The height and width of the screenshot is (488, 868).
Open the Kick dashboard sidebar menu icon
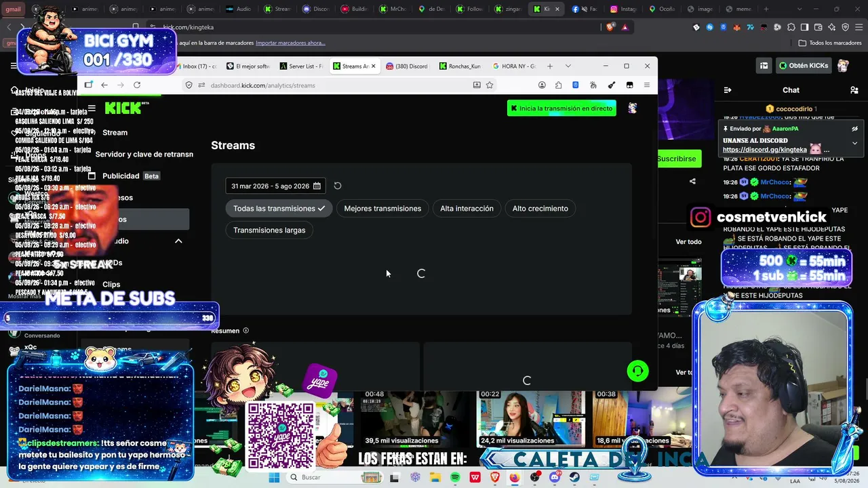[92, 108]
